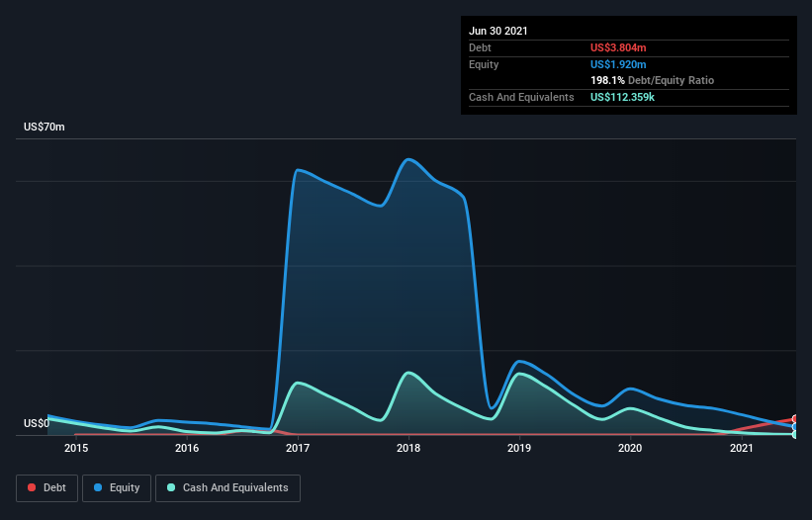Click the blue Equity end data point
The image size is (812, 520).
point(795,427)
